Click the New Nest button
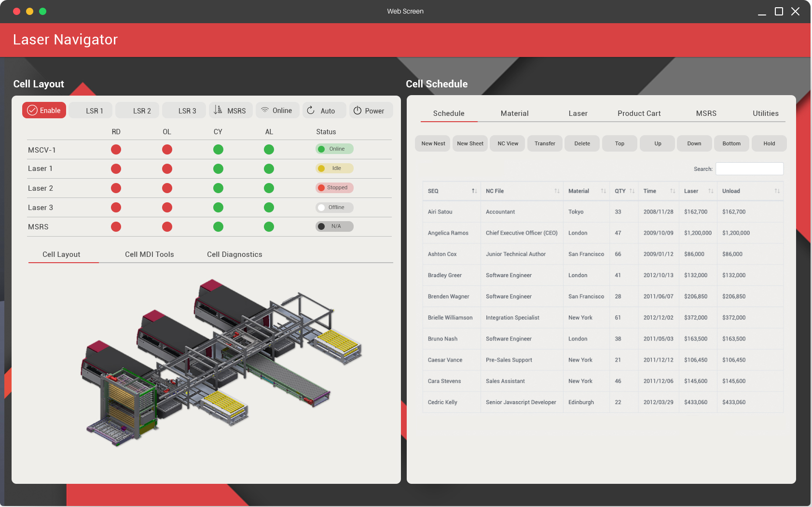The image size is (812, 507). click(x=433, y=143)
